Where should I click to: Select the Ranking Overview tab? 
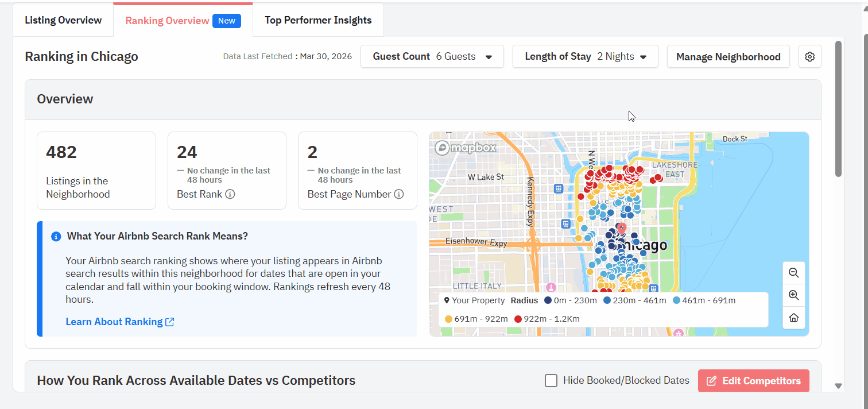click(167, 21)
